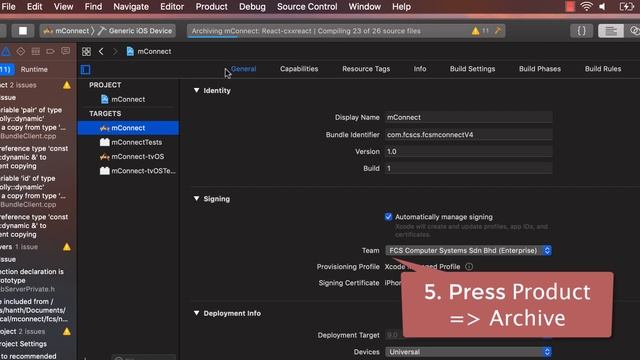Screen dimensions: 640x360
Task: Click the Project Settings issue row
Action: click(x=24, y=344)
